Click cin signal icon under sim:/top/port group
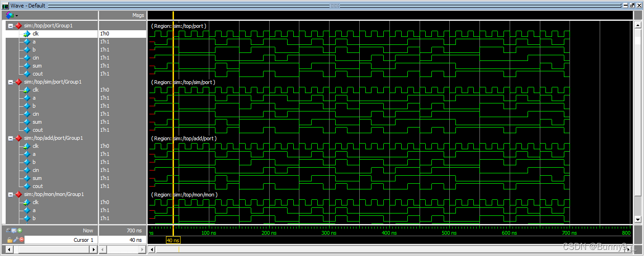 (26, 58)
